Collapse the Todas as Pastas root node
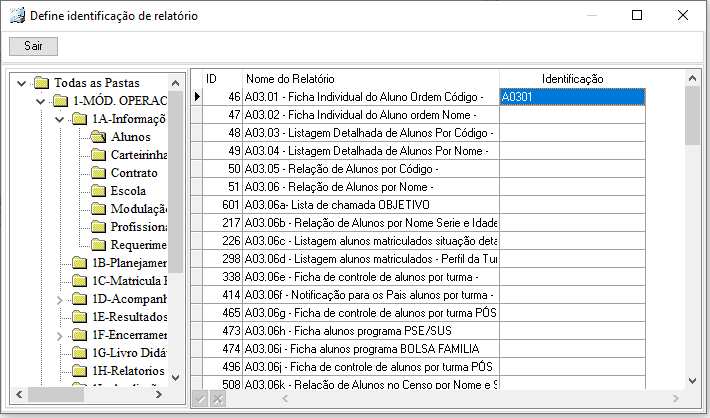The height and width of the screenshot is (418, 710). (x=21, y=83)
